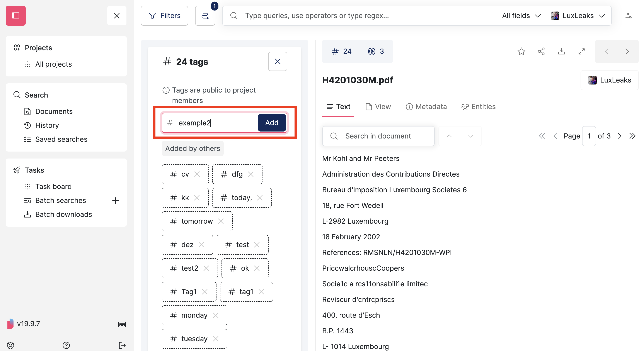Switch to the Metadata tab
Screen dimensions: 644x351
click(426, 107)
